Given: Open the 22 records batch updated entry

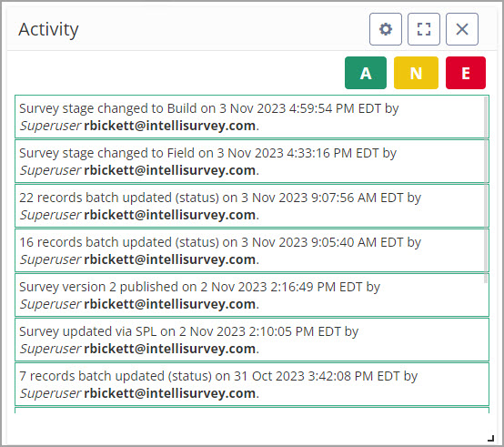Looking at the screenshot, I should pyautogui.click(x=252, y=206).
